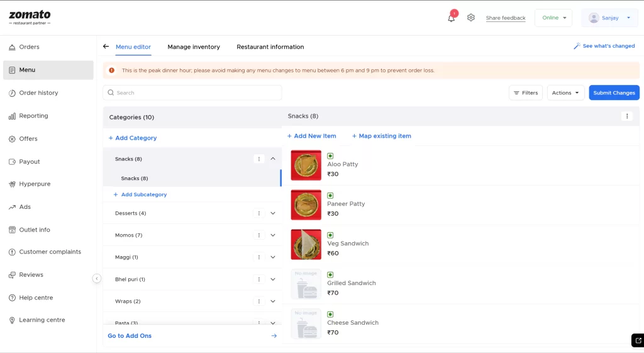Click the back arrow beside Menu editor
Screen dimensions: 644x353
click(106, 47)
